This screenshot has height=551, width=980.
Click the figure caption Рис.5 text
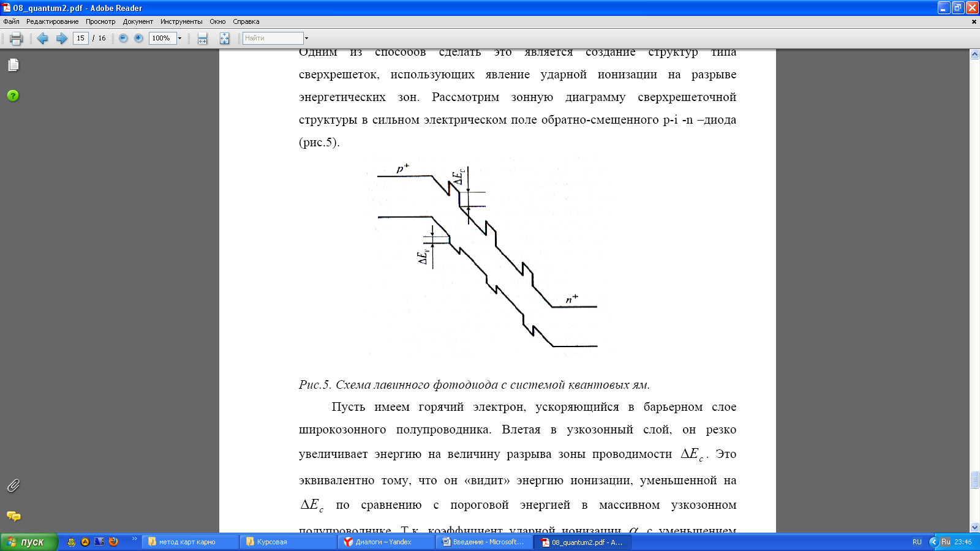click(x=474, y=384)
